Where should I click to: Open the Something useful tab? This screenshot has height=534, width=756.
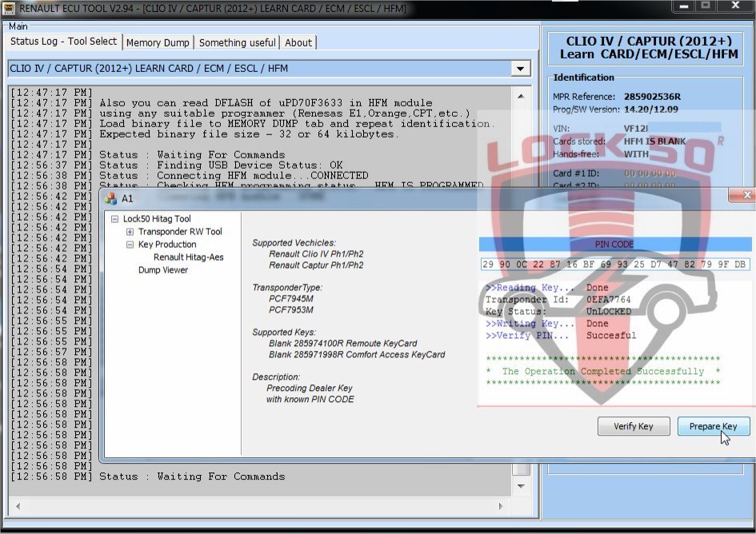pyautogui.click(x=237, y=42)
